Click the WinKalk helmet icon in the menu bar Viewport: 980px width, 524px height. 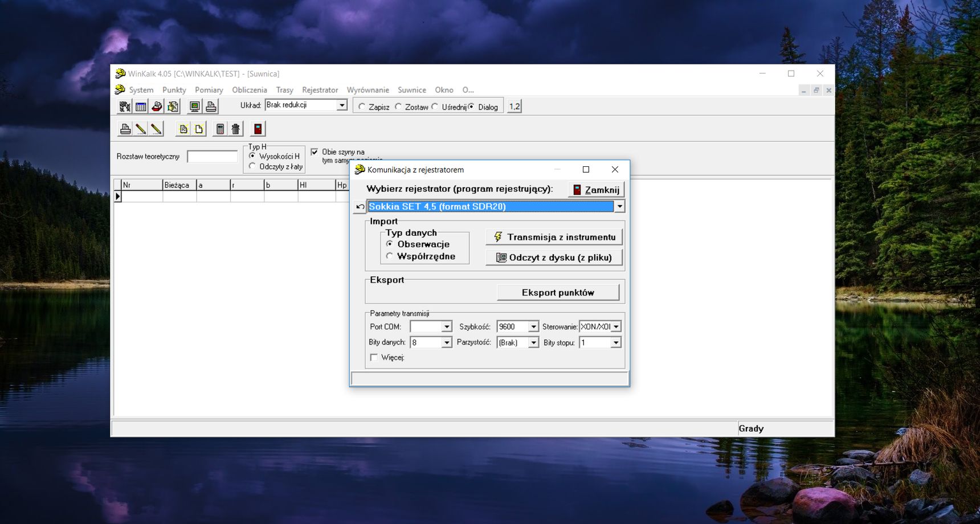coord(120,90)
